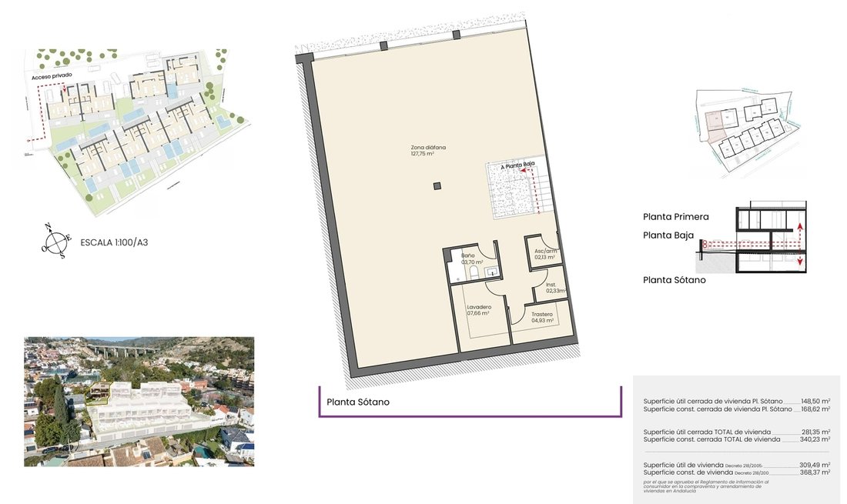This screenshot has height=504, width=847.
Task: Select the 'Trastero 04,93 m²' room label
Action: (x=542, y=317)
